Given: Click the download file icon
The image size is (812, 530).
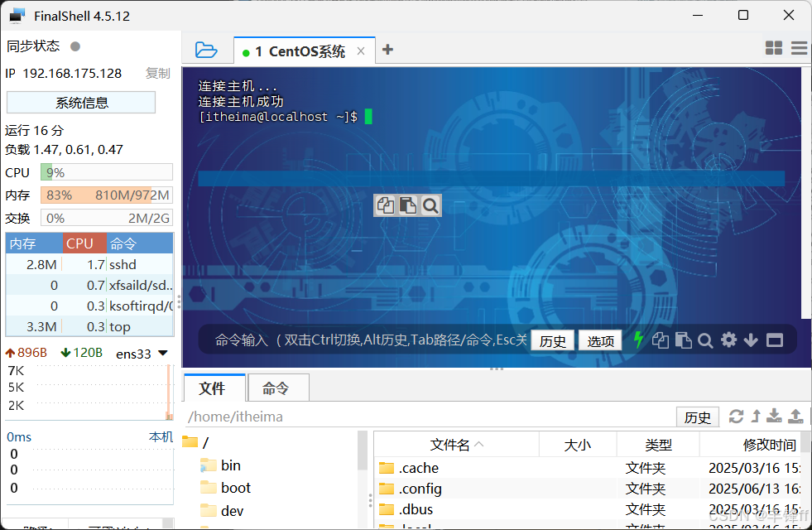Looking at the screenshot, I should pyautogui.click(x=774, y=416).
